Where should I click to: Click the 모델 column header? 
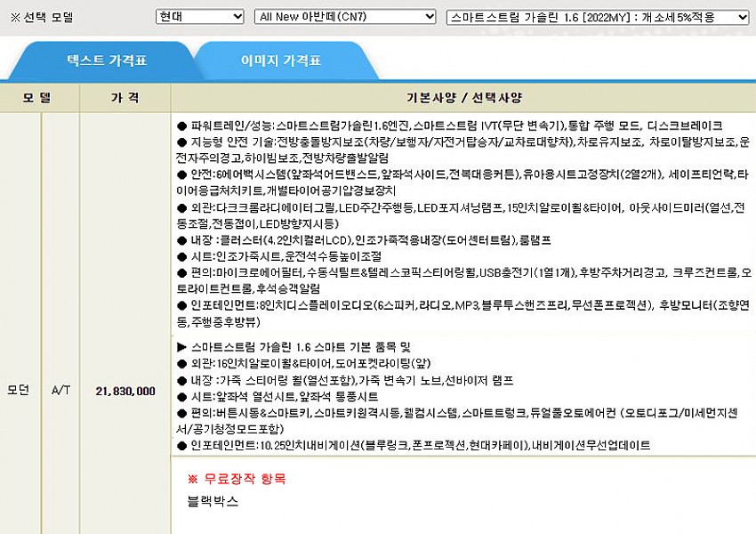(x=38, y=97)
